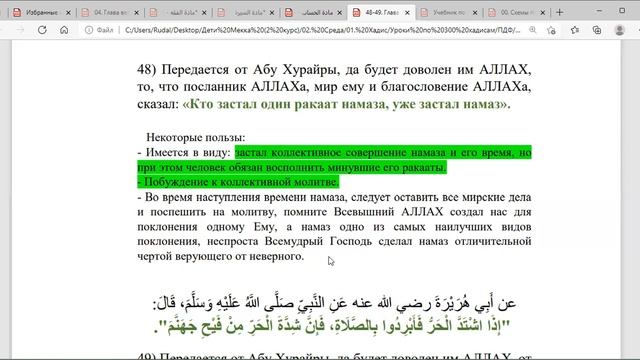Switch to the مادة الحساب tab
The image size is (640, 360).
point(313,13)
